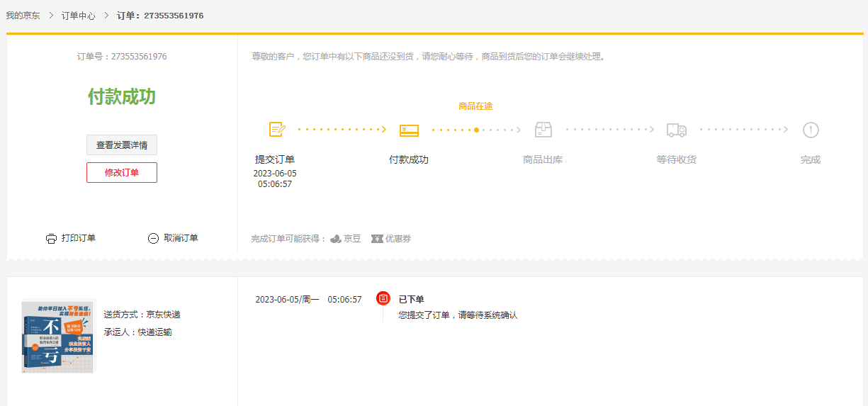Go to 我的京东 in breadcrumb
The image size is (868, 406).
23,16
